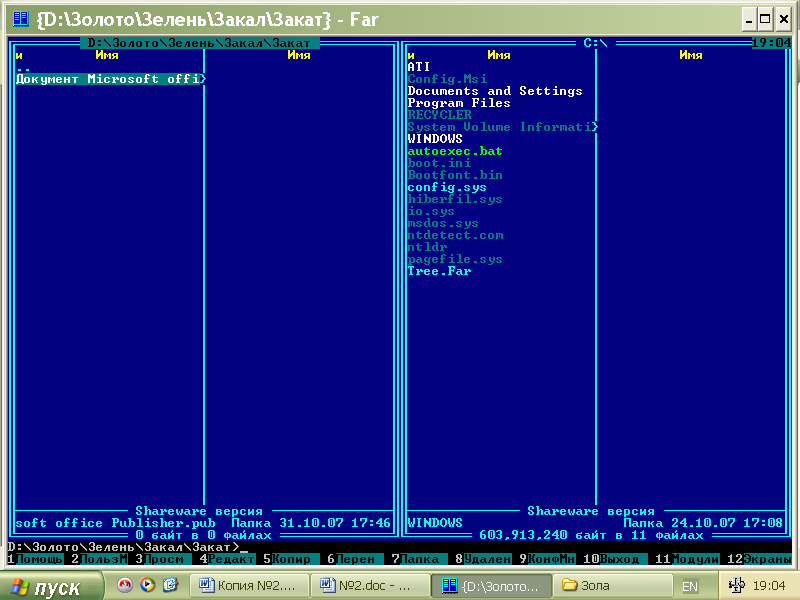
Task: Select boot.ini file
Action: pyautogui.click(x=439, y=163)
